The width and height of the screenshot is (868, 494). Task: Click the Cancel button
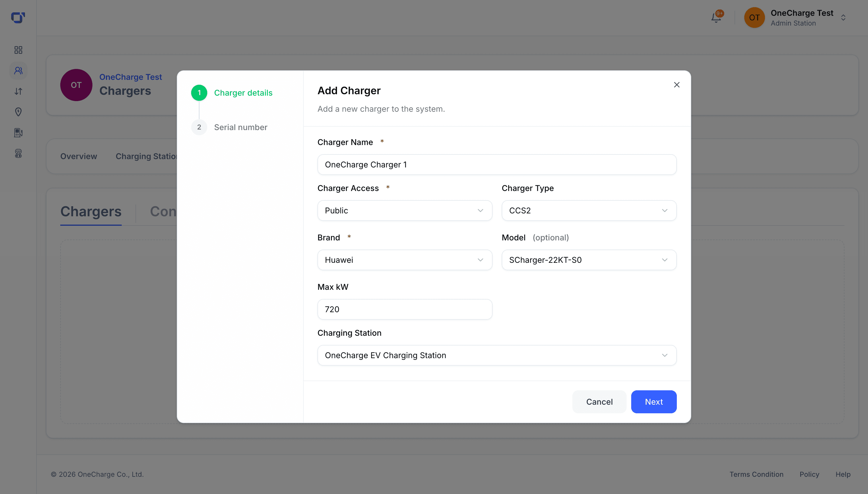[599, 402]
